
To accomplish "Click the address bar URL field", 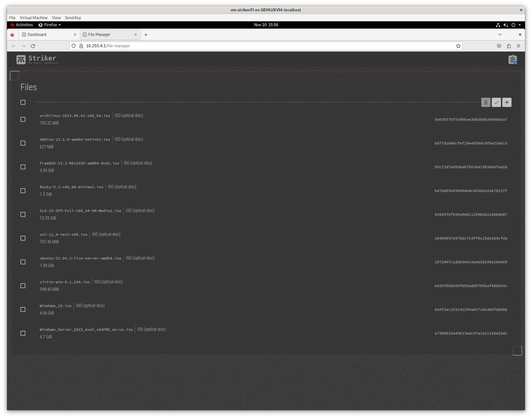I will [x=266, y=46].
